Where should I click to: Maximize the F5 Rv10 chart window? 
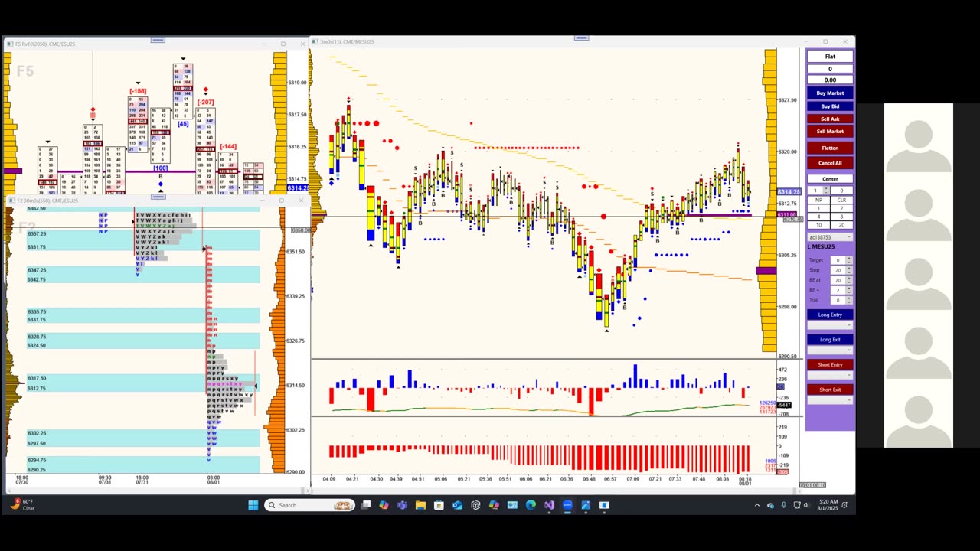pos(283,44)
